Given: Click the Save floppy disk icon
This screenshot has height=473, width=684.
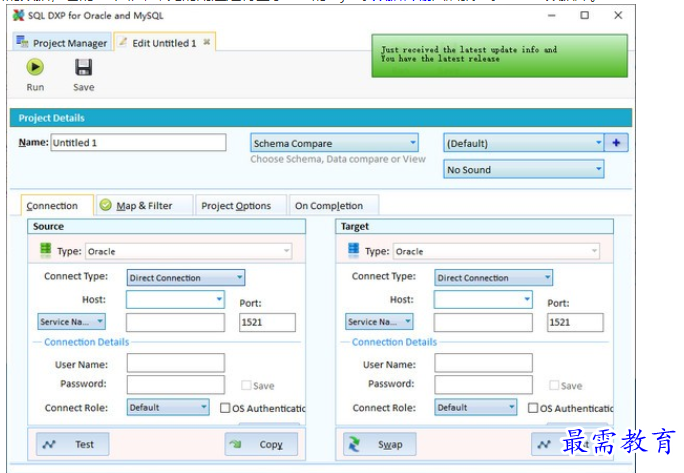Looking at the screenshot, I should (x=83, y=68).
